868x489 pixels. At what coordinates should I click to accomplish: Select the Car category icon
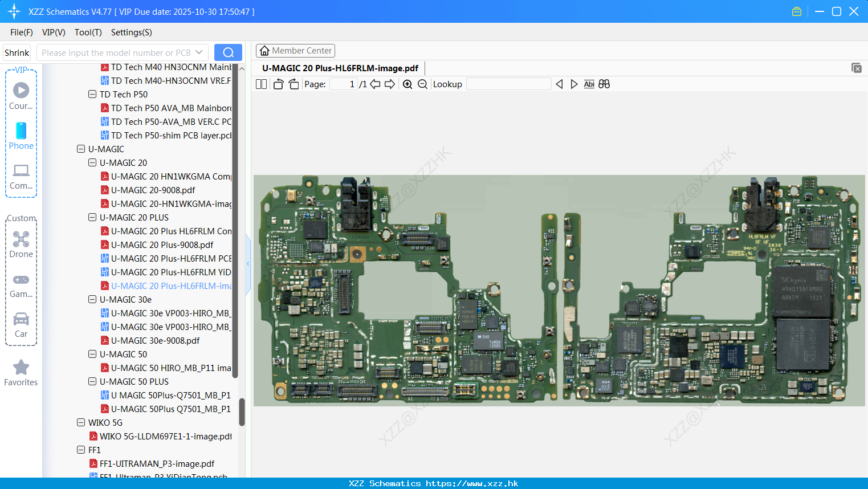[21, 325]
